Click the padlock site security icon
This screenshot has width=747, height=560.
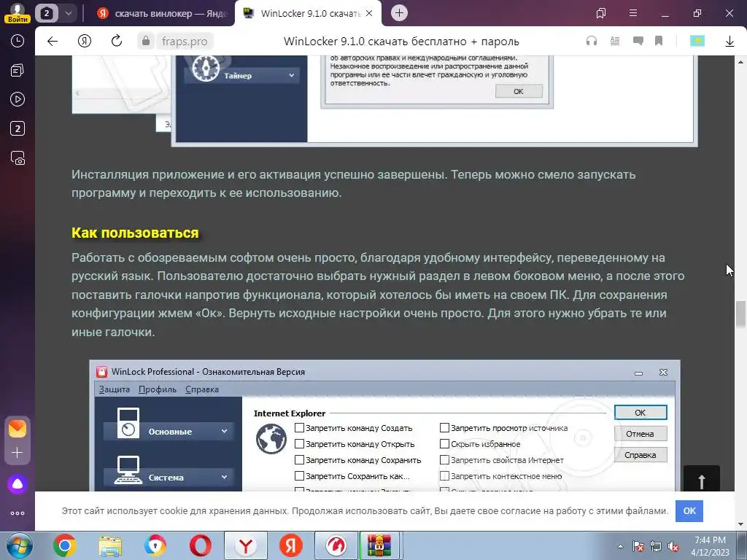(146, 42)
